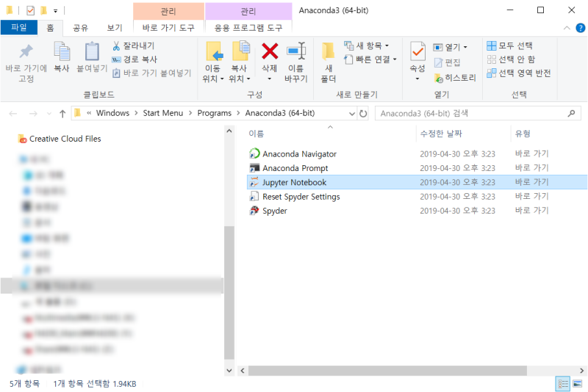
Task: Click Paste shortcut (바로 가기 붙여넣기)
Action: tap(152, 73)
